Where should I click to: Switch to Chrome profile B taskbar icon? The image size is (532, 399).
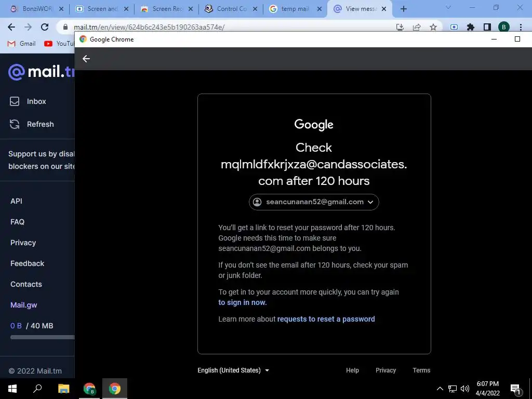coord(89,389)
